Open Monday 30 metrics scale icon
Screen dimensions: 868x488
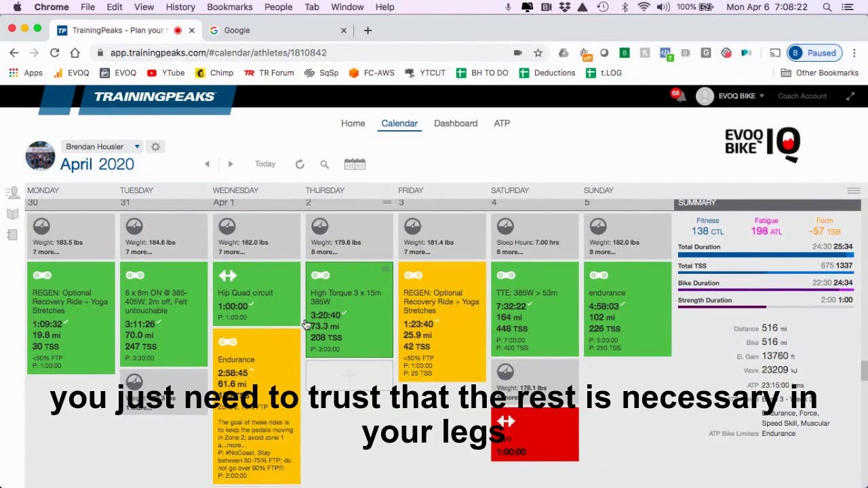[x=41, y=226]
